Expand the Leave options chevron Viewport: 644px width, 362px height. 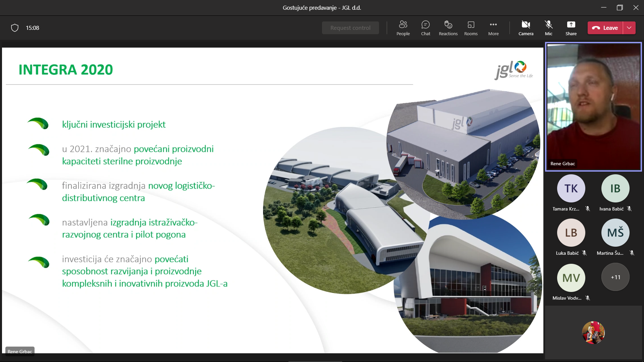[x=629, y=28]
